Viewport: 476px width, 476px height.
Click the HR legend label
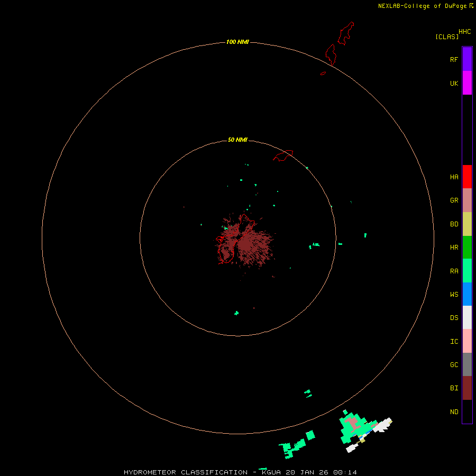click(454, 248)
